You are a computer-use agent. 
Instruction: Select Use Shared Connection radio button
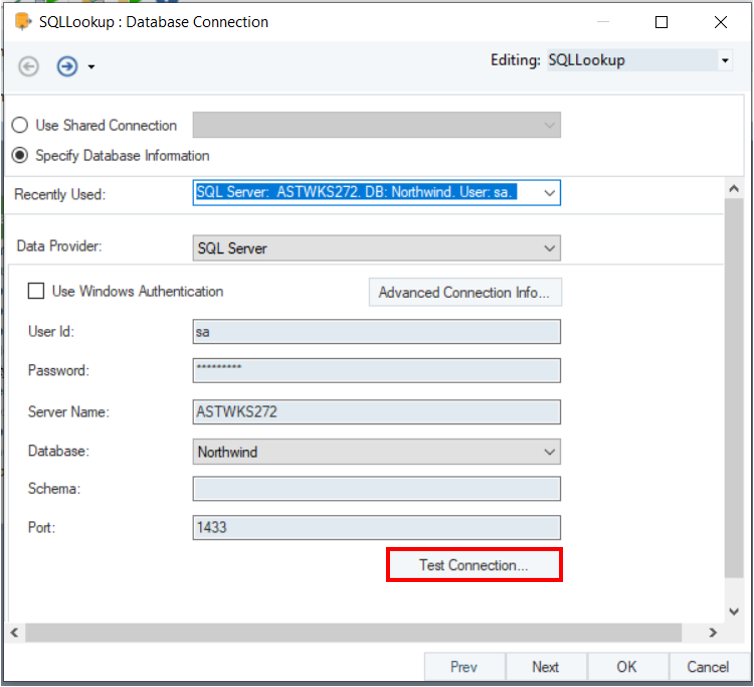pos(19,125)
